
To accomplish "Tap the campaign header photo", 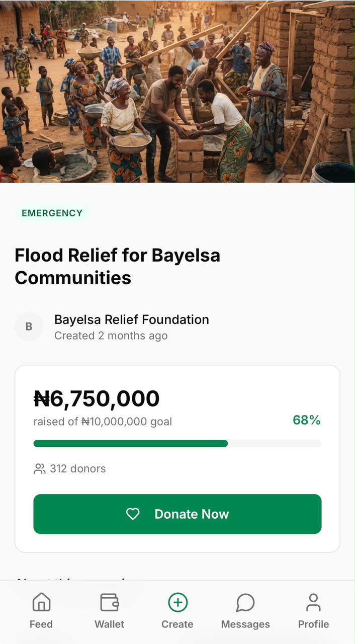I will click(x=178, y=91).
